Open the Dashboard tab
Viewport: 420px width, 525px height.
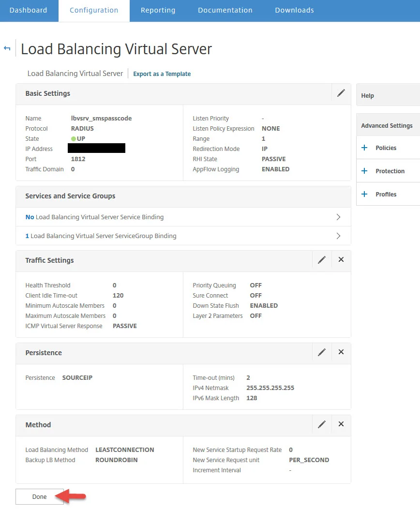[29, 10]
